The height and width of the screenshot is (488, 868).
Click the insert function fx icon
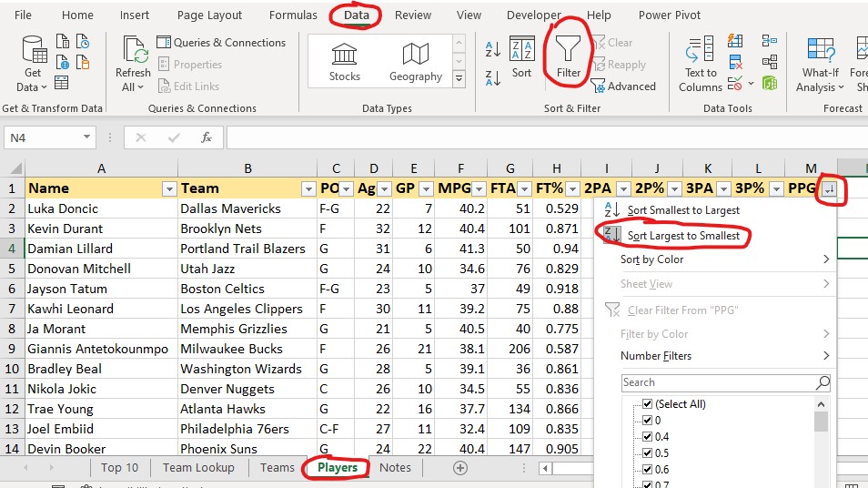click(x=207, y=137)
